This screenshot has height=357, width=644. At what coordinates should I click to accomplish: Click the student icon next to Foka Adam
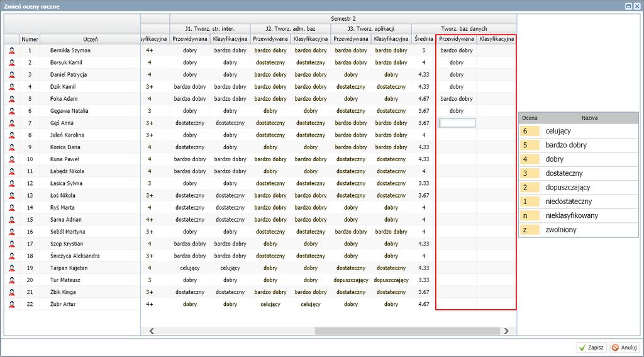click(11, 99)
